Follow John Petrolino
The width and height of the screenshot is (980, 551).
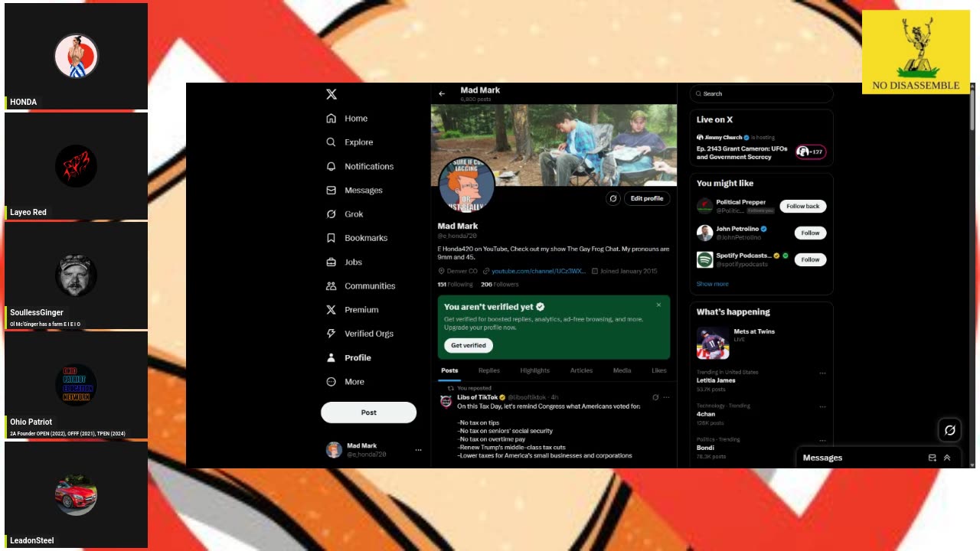tap(810, 233)
